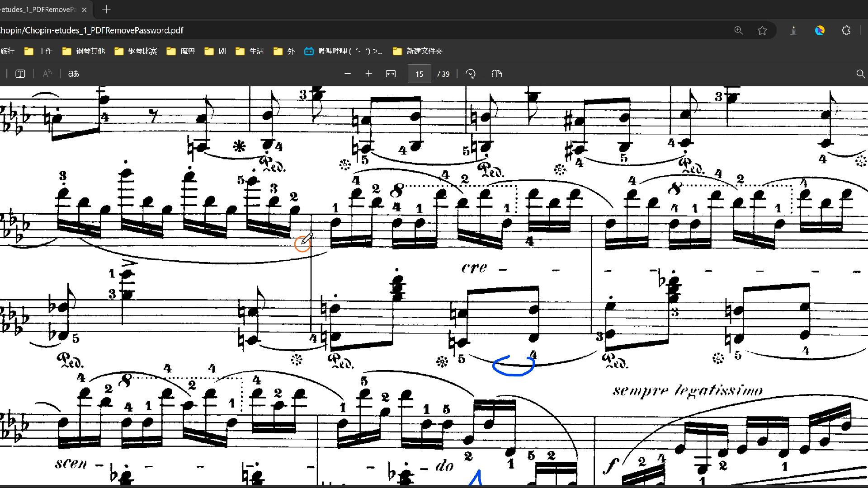Zoom out the PDF with minus button
Image resolution: width=868 pixels, height=488 pixels.
point(348,74)
